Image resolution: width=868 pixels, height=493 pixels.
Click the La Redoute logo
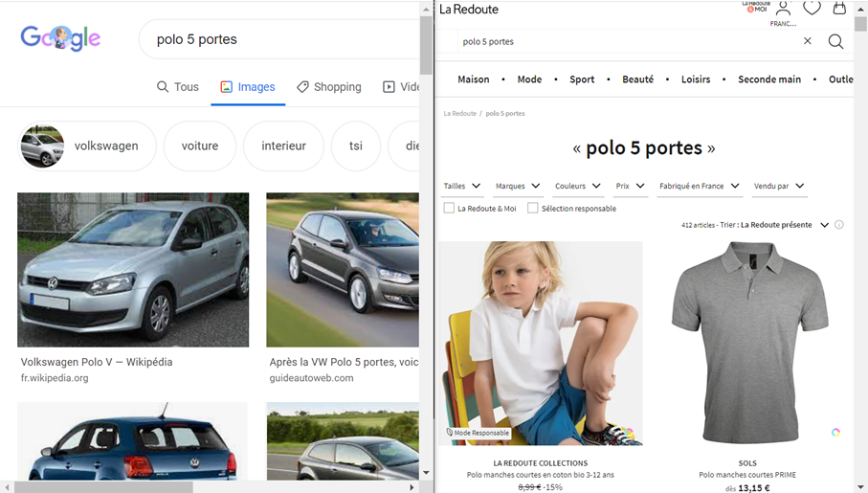[468, 10]
